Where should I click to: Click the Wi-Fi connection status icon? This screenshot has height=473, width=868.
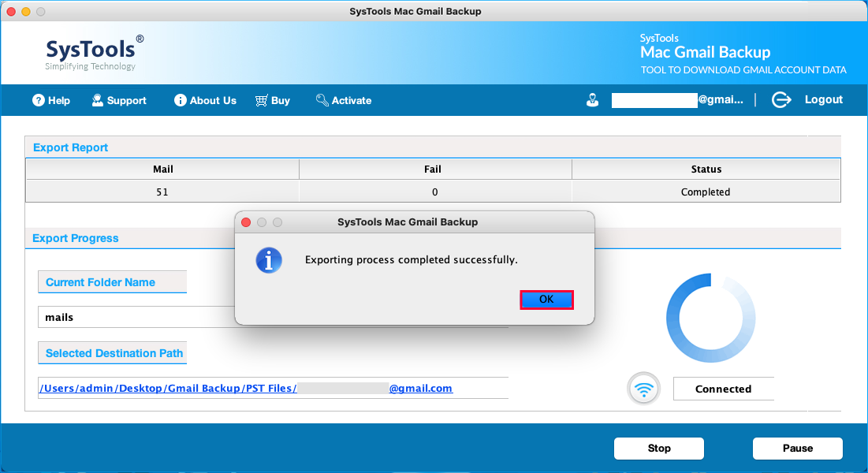click(644, 389)
